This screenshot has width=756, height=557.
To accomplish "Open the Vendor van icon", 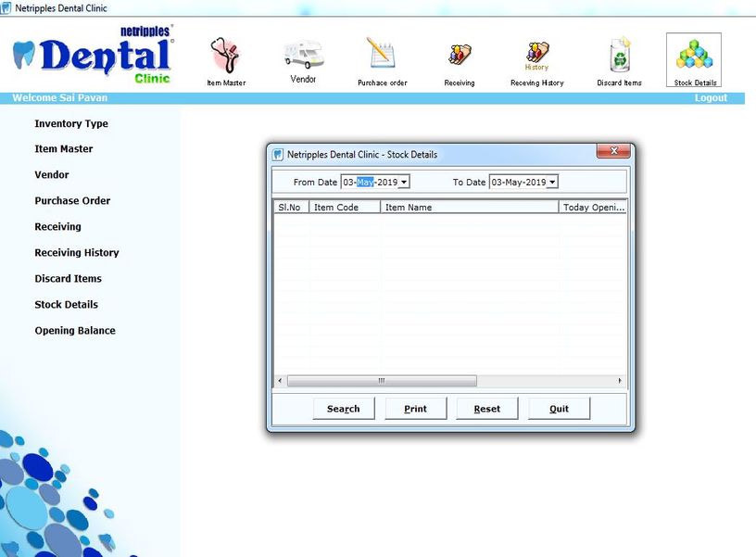I will (x=303, y=61).
